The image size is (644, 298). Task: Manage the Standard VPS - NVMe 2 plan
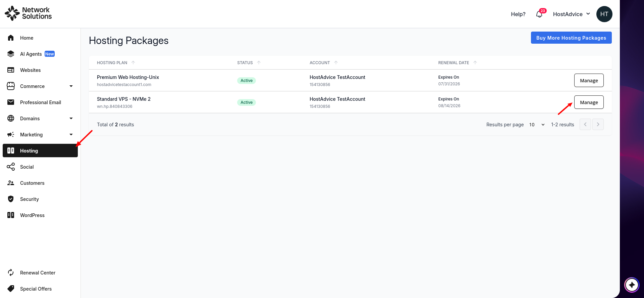point(589,102)
